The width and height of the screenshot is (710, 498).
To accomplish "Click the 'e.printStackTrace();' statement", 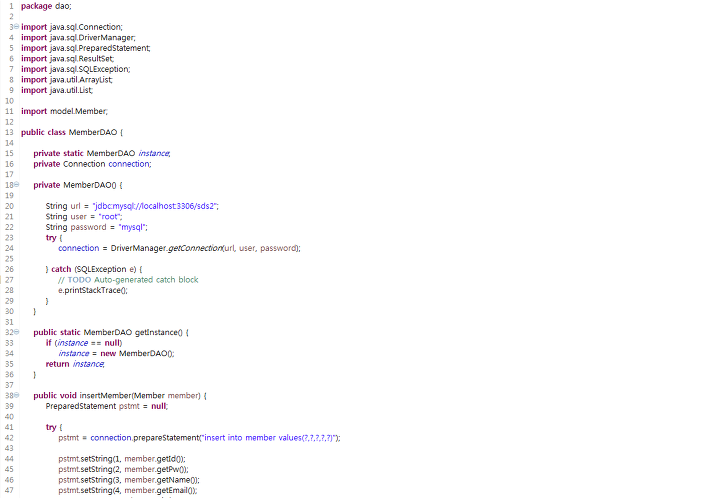I will (93, 290).
